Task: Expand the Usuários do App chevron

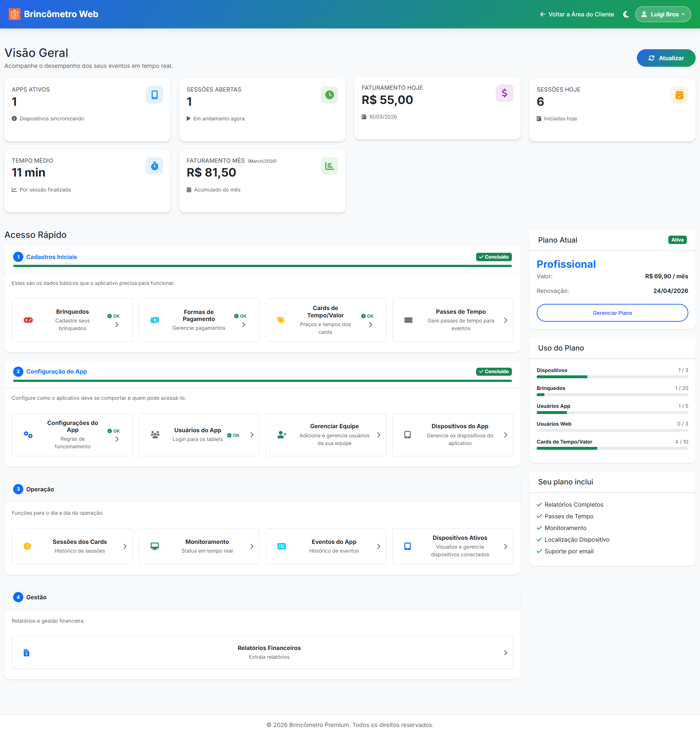Action: pos(251,434)
